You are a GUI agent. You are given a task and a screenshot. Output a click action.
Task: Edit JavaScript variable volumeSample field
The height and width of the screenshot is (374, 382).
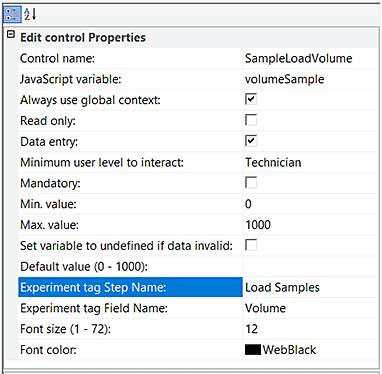[x=310, y=79]
